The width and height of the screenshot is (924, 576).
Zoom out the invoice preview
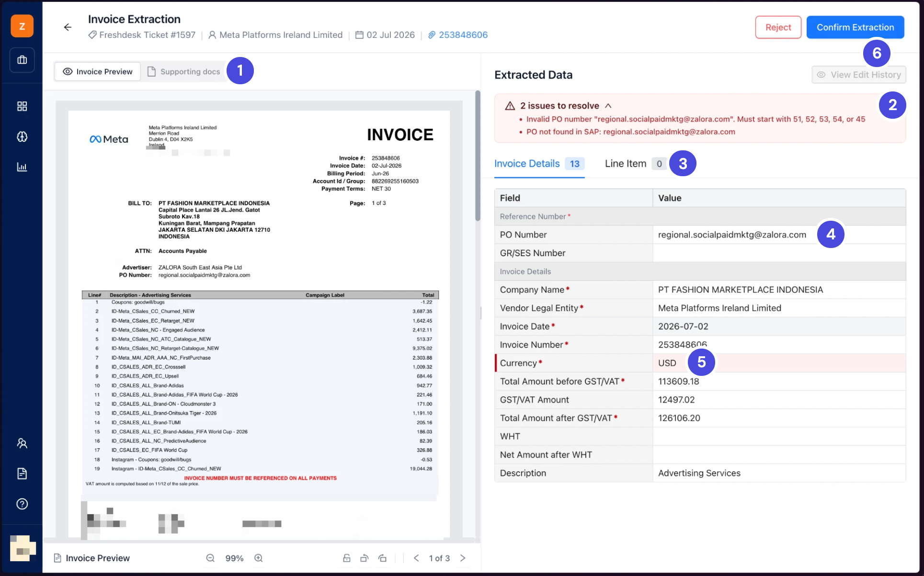pos(210,558)
